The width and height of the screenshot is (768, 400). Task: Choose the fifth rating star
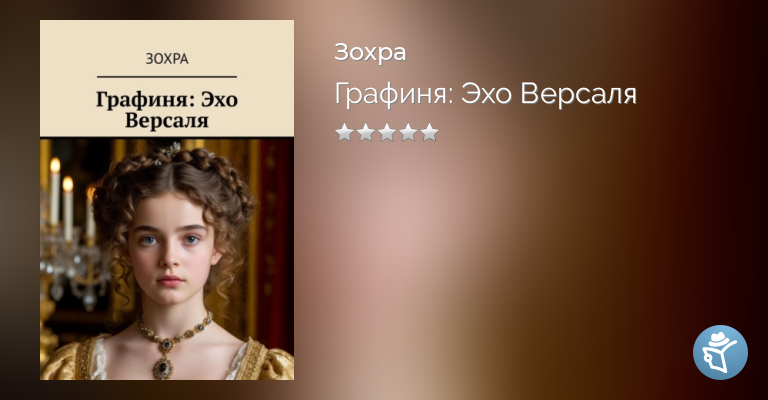click(430, 132)
